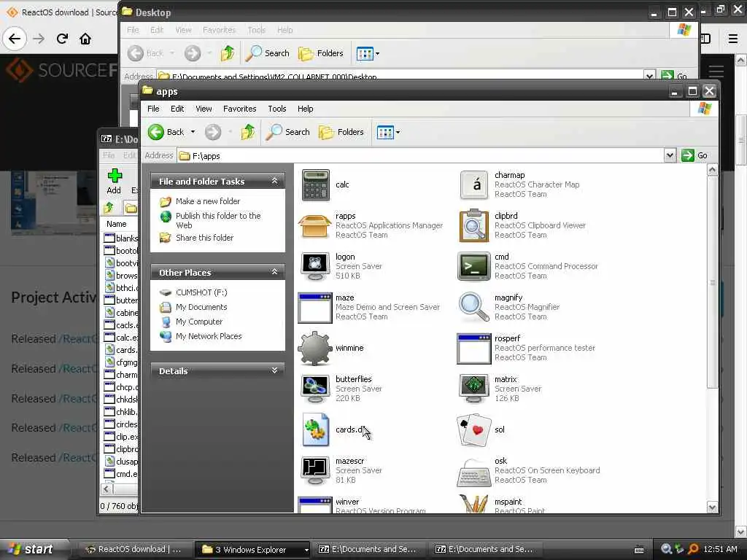Expand the apps address bar dropdown

tap(670, 155)
